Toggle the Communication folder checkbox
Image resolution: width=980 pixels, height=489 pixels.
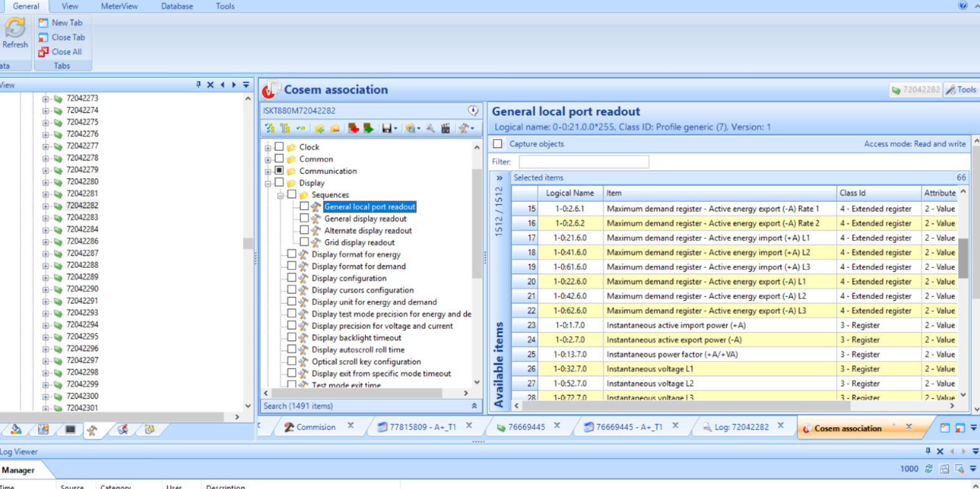[279, 171]
